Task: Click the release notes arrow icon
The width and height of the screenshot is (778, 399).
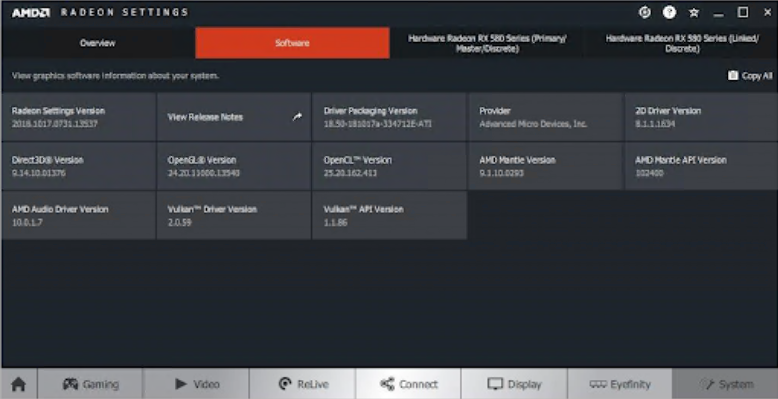Action: 297,117
